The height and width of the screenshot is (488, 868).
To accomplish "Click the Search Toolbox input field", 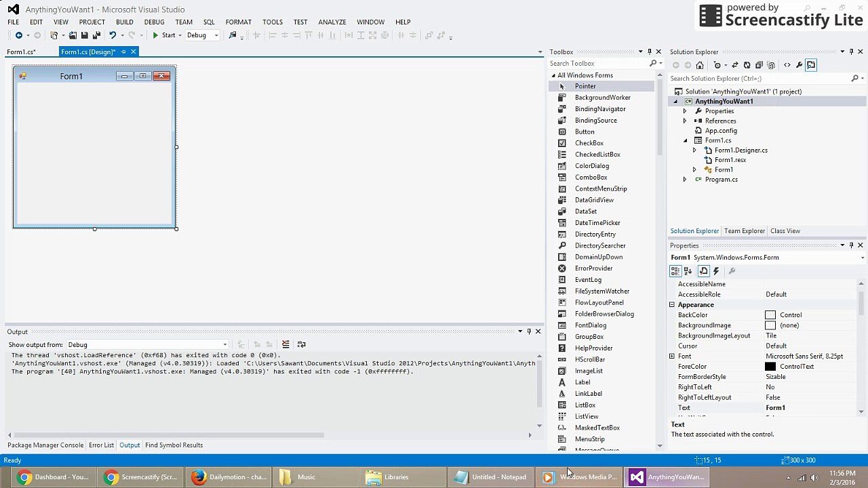I will tap(600, 64).
